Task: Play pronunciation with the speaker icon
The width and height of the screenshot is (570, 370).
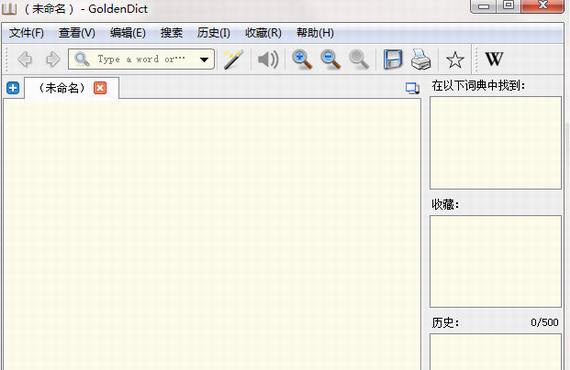Action: click(x=268, y=59)
